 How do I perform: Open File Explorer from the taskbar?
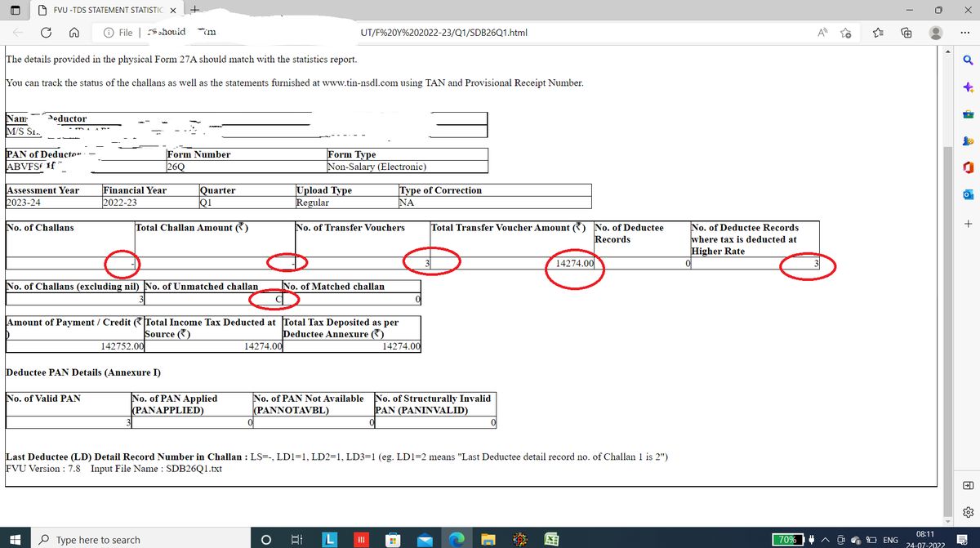click(488, 539)
